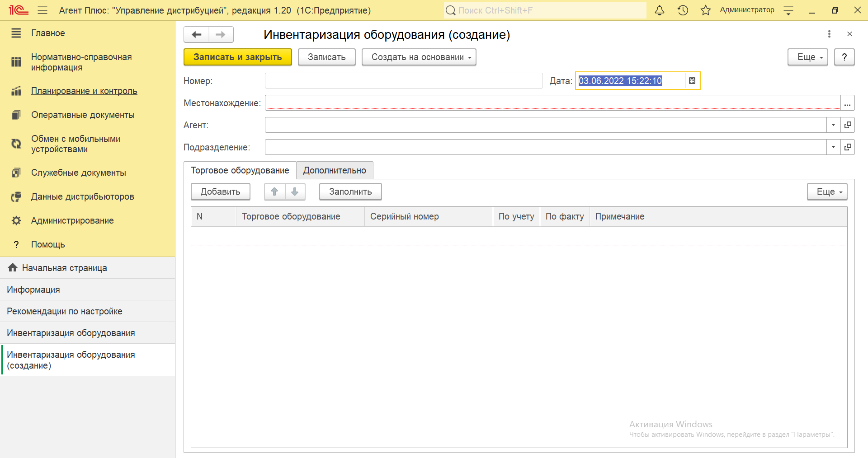The height and width of the screenshot is (458, 868).
Task: Switch to the Дополнительно tab
Action: (335, 170)
